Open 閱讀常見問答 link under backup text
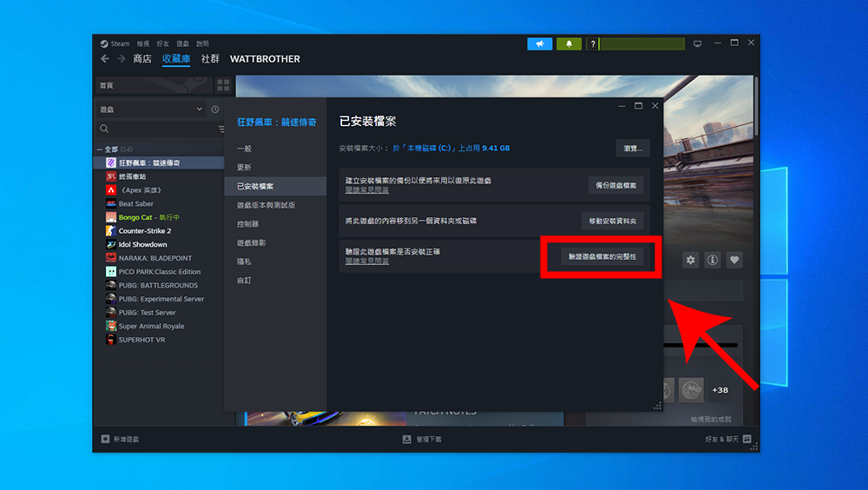The height and width of the screenshot is (490, 868). coord(367,189)
